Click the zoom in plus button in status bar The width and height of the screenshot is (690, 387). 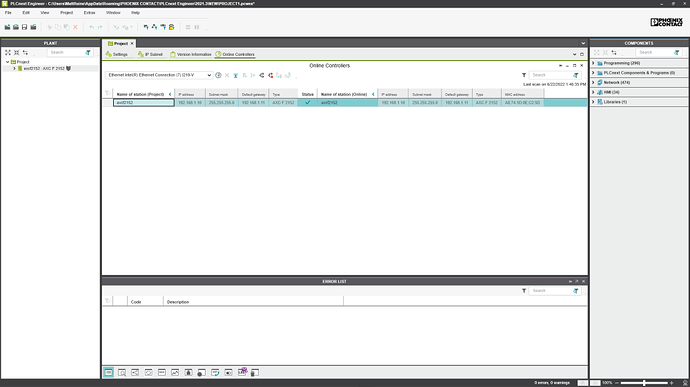672,383
